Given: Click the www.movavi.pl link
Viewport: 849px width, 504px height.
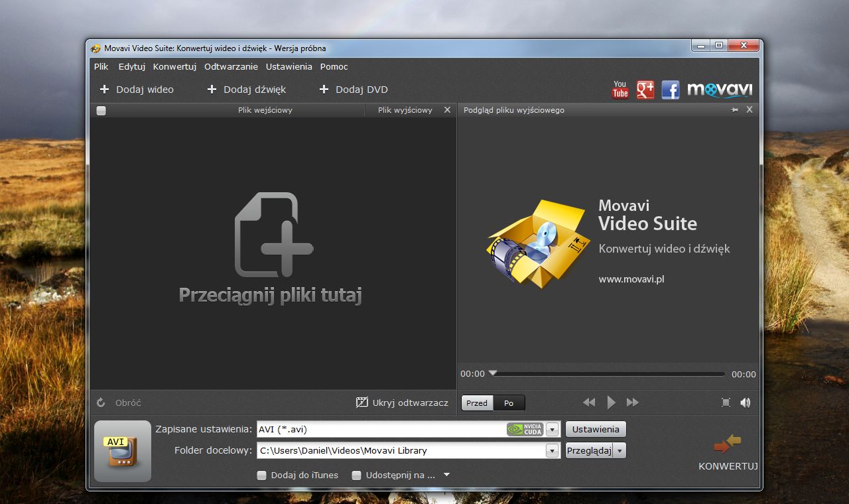Looking at the screenshot, I should click(631, 279).
